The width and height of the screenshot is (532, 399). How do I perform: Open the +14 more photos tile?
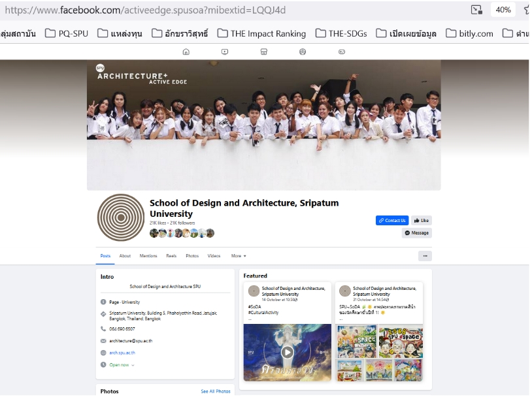408,370
